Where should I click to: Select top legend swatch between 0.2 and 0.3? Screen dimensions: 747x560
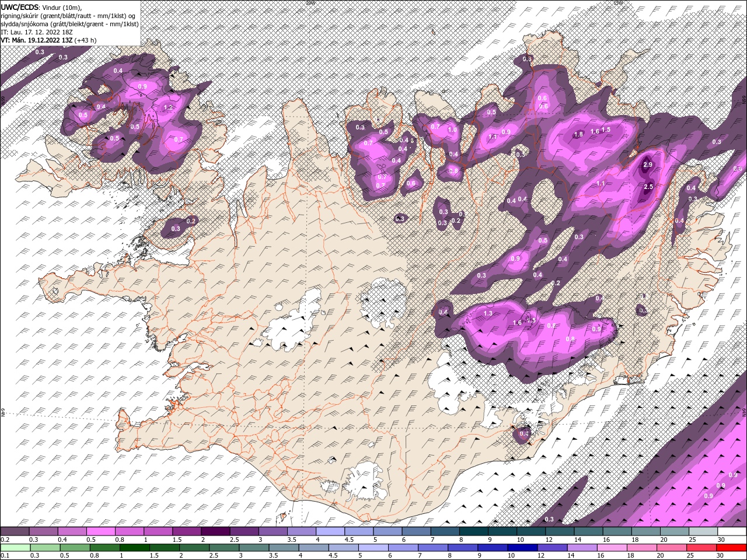pos(15,531)
